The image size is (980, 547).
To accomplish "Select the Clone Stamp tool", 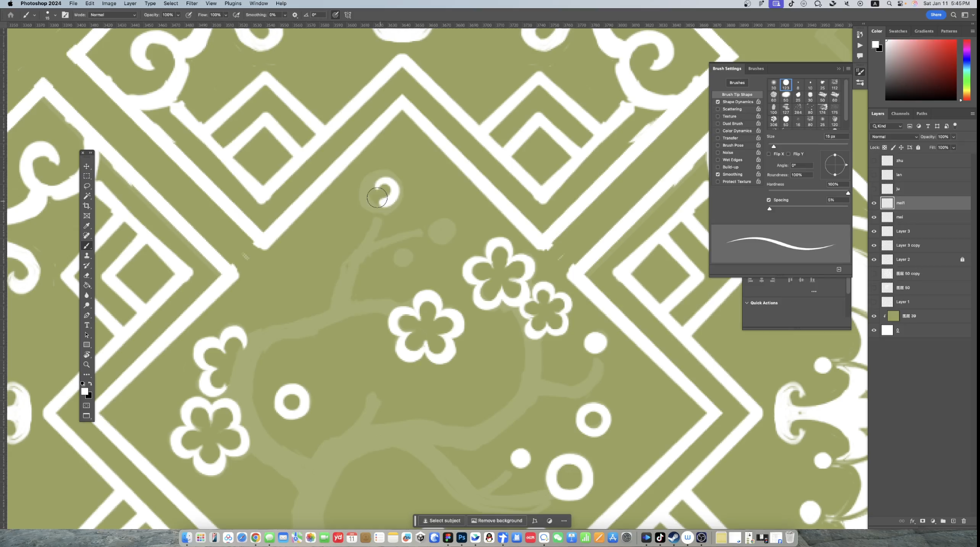I will 87,255.
